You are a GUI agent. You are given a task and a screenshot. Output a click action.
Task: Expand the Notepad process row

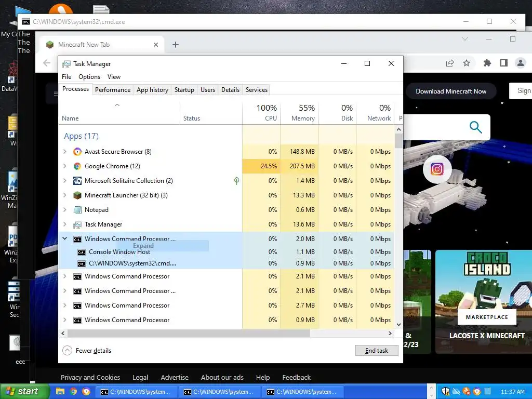[x=65, y=210]
